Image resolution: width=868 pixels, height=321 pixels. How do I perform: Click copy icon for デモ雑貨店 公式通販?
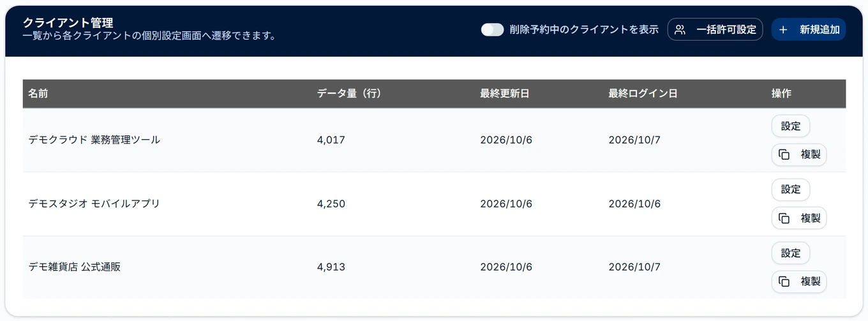tap(784, 281)
